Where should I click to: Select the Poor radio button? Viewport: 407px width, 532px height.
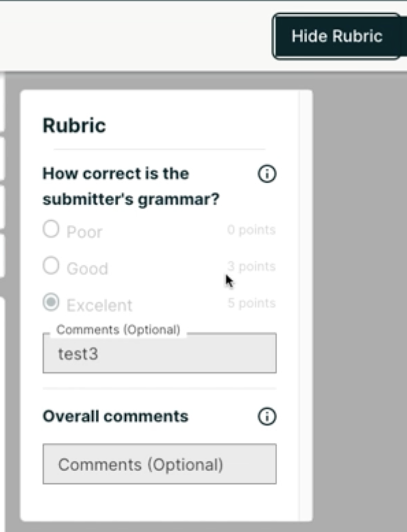51,229
